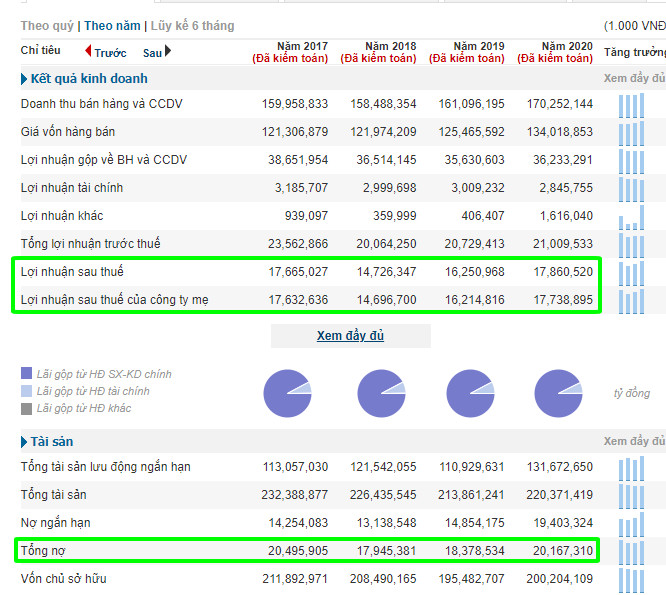Select the Vốn chủ sở hữu label
This screenshot has height=595, width=666.
click(64, 579)
